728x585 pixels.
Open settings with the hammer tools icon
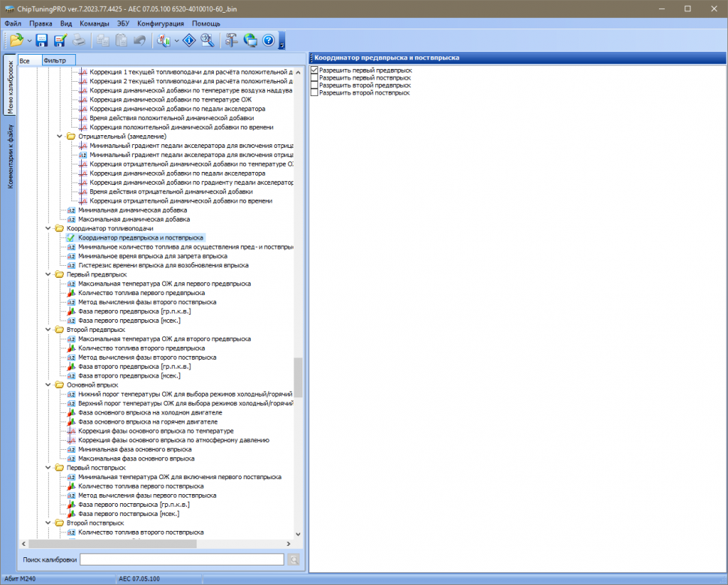232,40
